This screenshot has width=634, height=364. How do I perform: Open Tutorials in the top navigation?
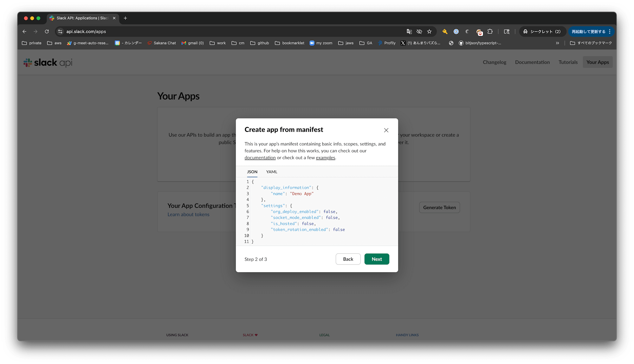568,62
